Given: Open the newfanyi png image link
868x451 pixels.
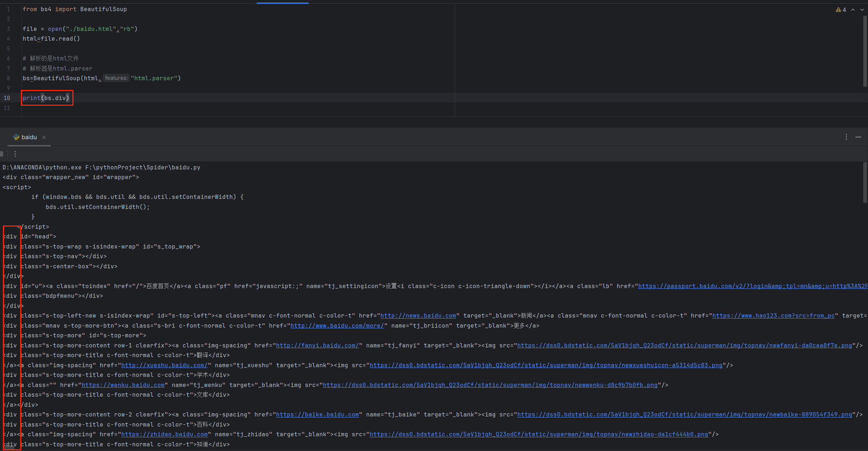Looking at the screenshot, I should (685, 346).
